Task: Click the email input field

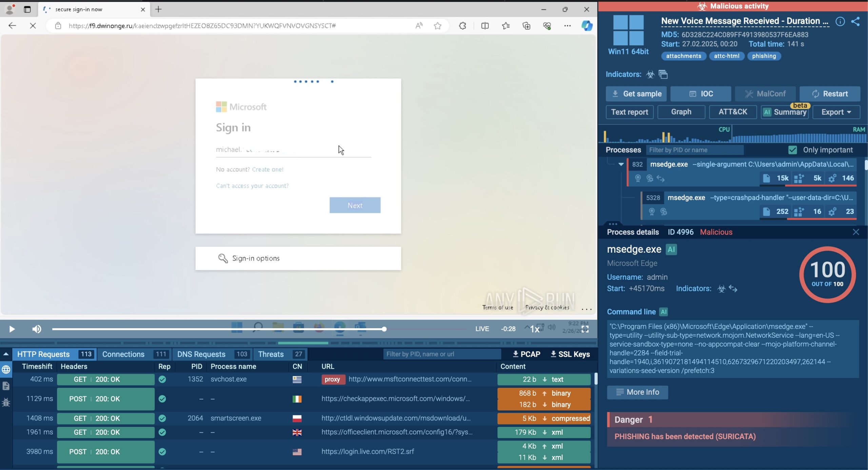Action: 293,150
